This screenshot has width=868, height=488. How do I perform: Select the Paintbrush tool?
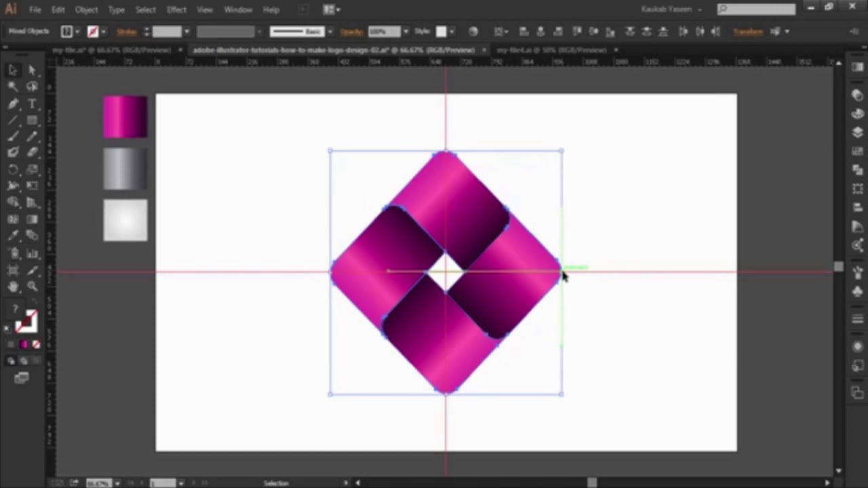coord(13,136)
